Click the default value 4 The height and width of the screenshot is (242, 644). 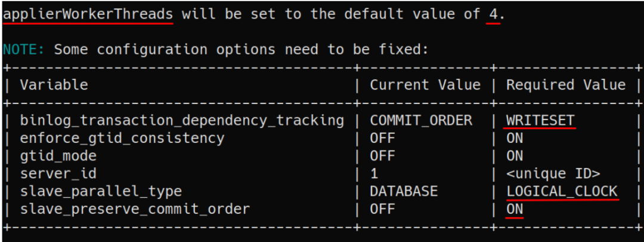click(x=493, y=15)
